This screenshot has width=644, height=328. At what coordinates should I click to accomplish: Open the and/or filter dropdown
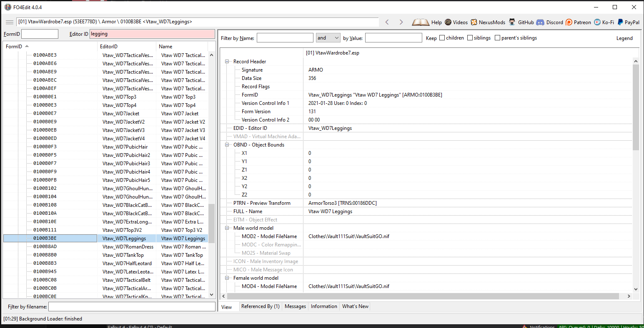coord(328,38)
